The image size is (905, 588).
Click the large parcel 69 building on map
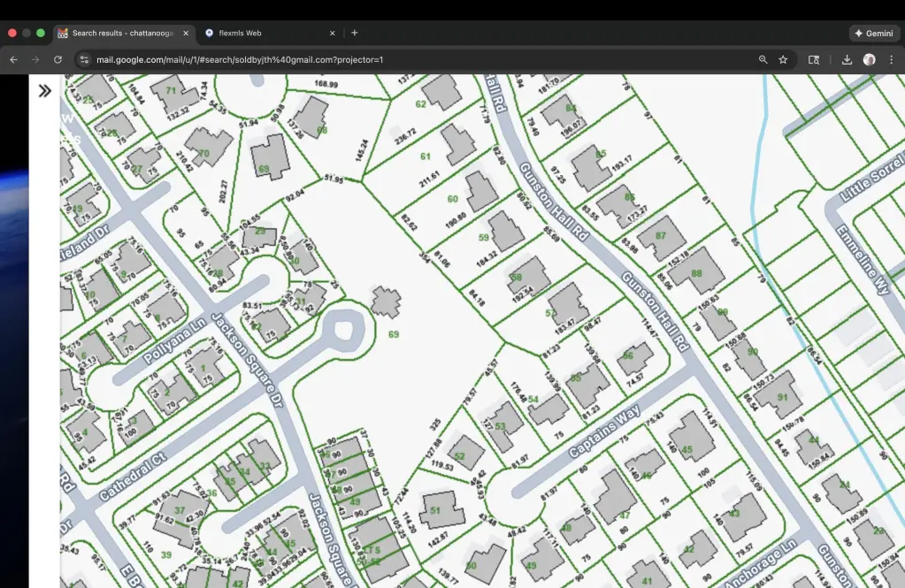(x=386, y=302)
